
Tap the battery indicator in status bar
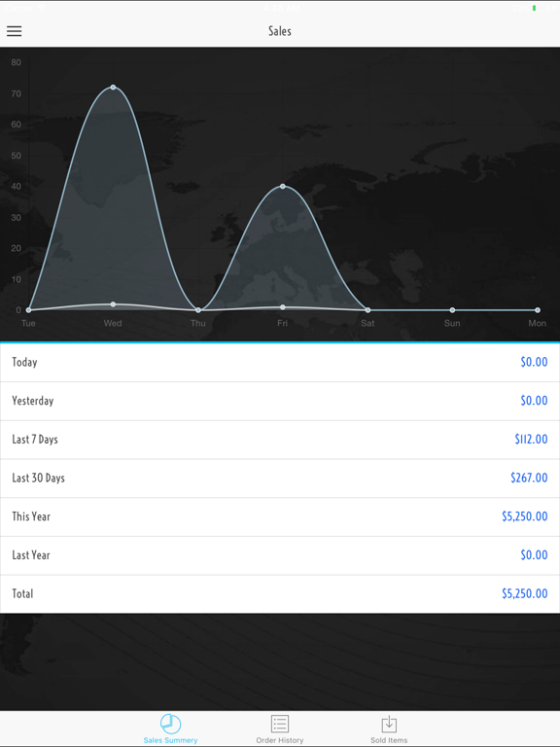(535, 8)
